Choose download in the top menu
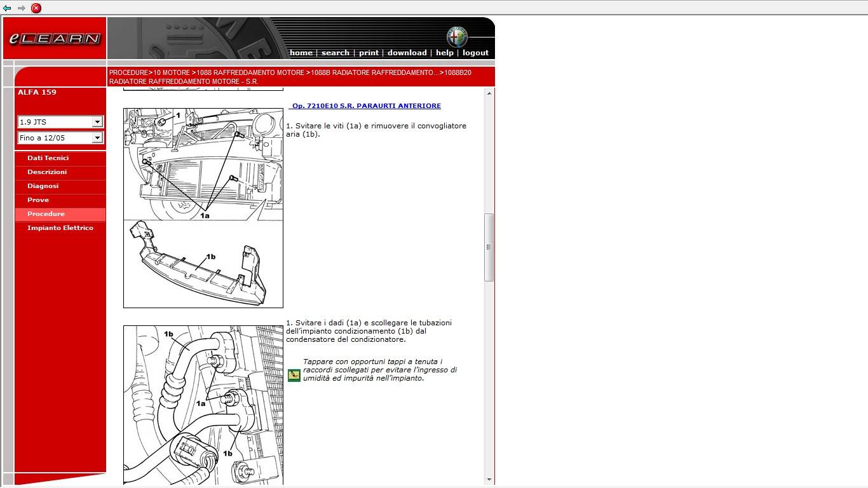Screen dimensions: 868x488 [407, 53]
